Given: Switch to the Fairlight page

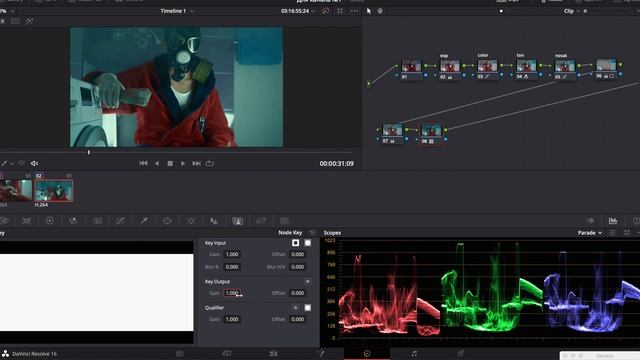Looking at the screenshot, I should (414, 353).
